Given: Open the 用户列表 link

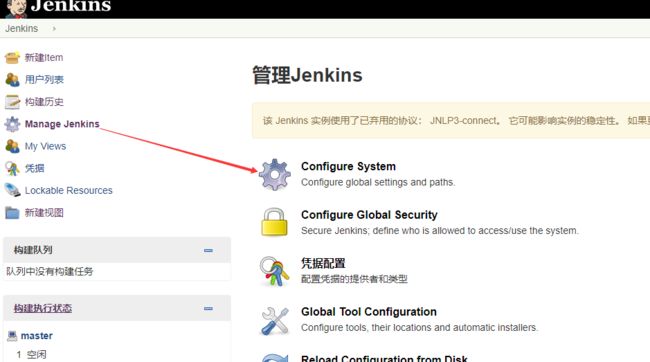Looking at the screenshot, I should coord(44,80).
